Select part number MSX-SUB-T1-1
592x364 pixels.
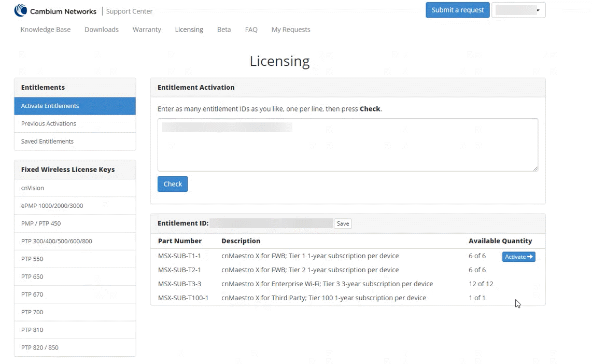click(x=179, y=256)
